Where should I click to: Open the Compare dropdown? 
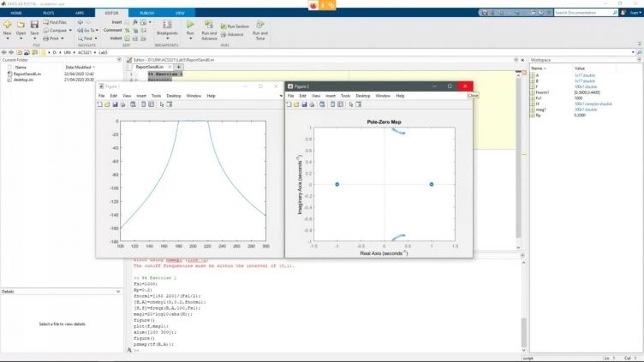tap(70, 30)
